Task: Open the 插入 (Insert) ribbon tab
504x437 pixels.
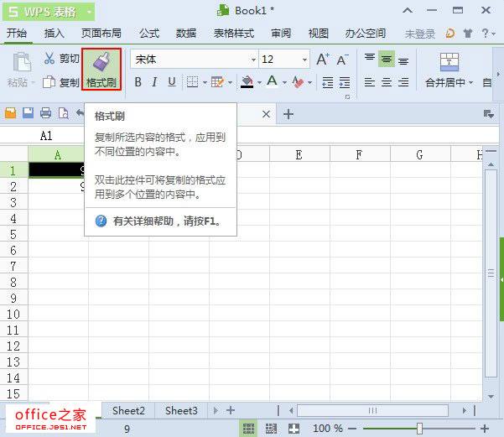Action: point(55,34)
